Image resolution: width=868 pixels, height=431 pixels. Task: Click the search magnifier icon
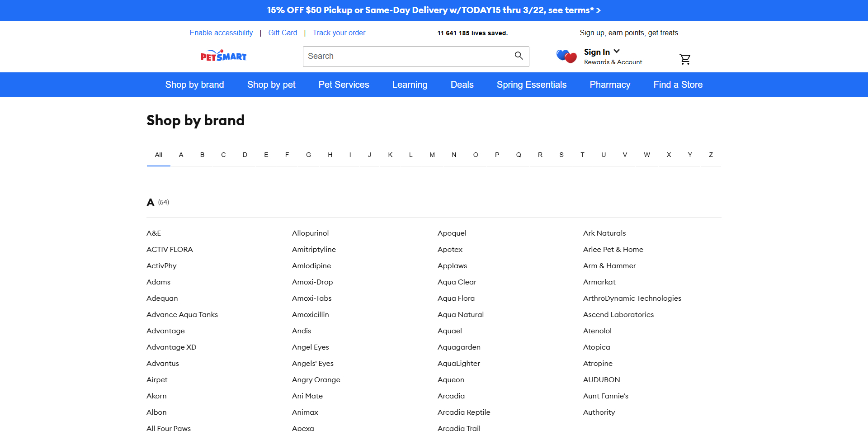coord(518,56)
